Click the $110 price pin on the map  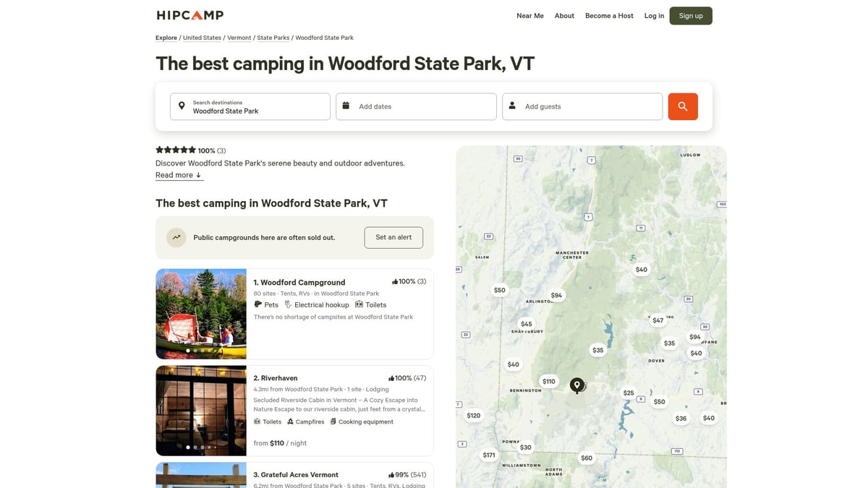549,381
